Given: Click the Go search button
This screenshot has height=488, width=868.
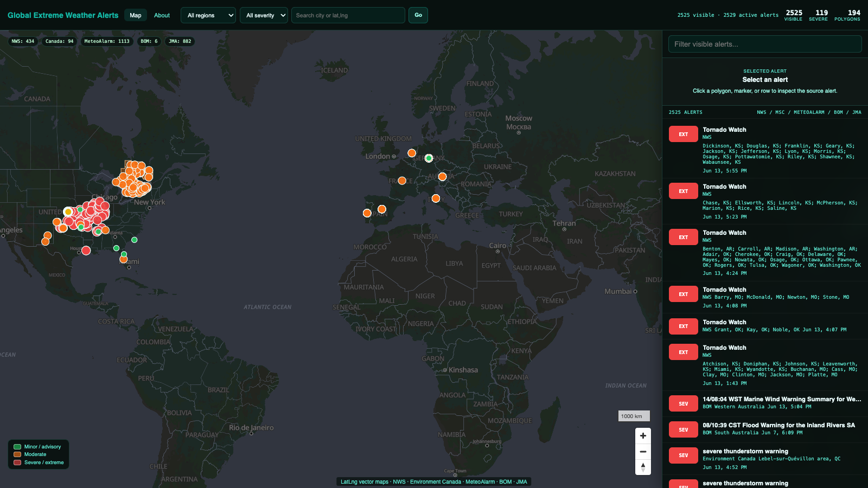Looking at the screenshot, I should [x=418, y=15].
